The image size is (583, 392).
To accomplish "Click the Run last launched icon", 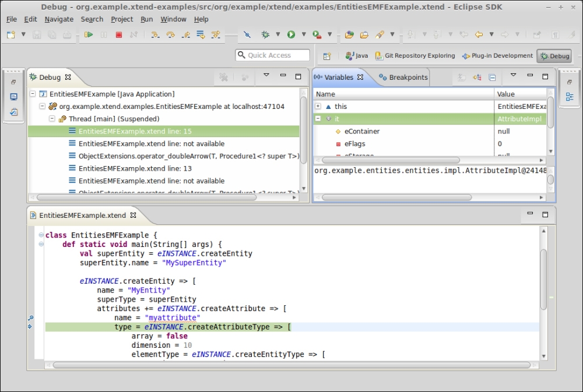I will [291, 35].
